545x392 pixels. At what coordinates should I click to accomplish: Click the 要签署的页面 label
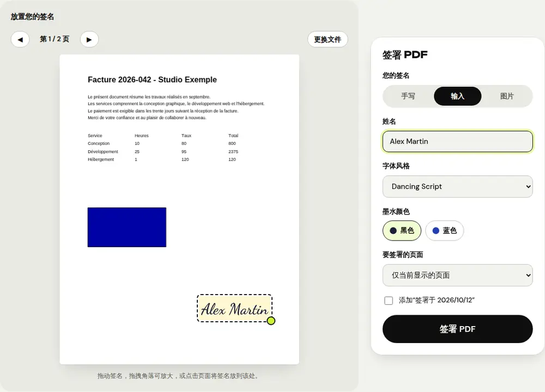click(403, 255)
